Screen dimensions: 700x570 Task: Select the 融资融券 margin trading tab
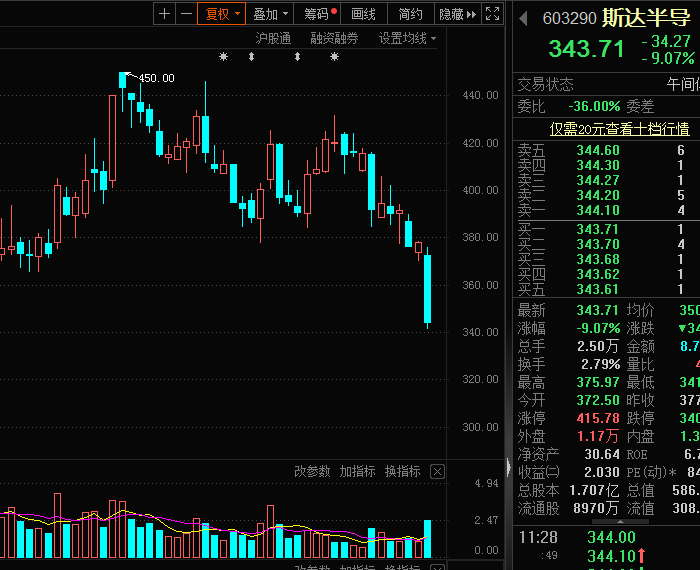[x=334, y=38]
